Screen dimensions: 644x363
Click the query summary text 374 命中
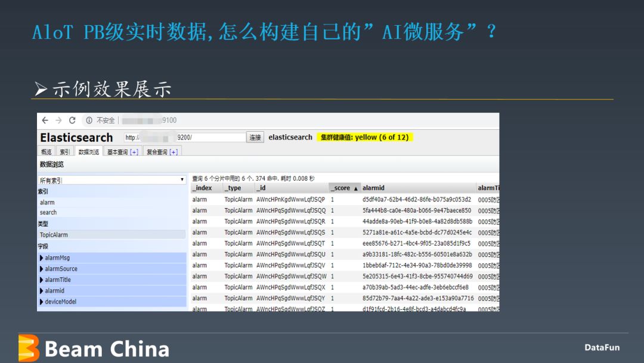click(267, 179)
